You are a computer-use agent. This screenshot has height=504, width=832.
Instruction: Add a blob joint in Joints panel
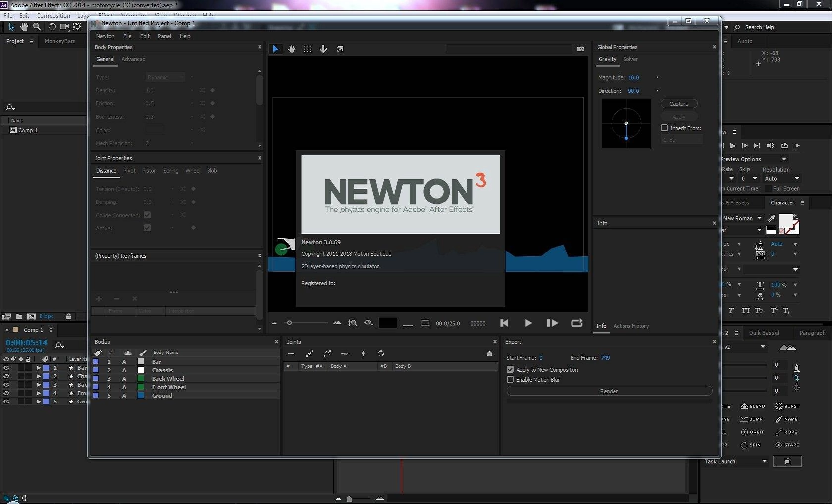point(381,353)
